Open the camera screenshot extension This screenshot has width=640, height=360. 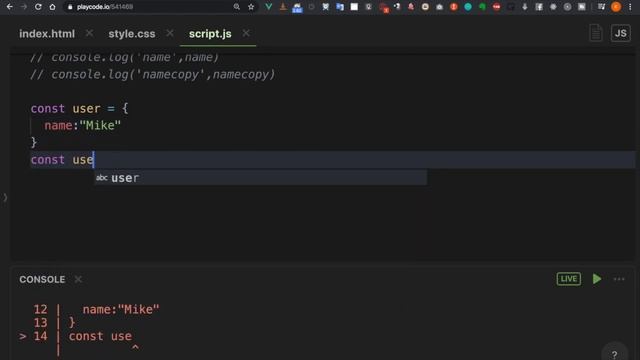pos(439,7)
